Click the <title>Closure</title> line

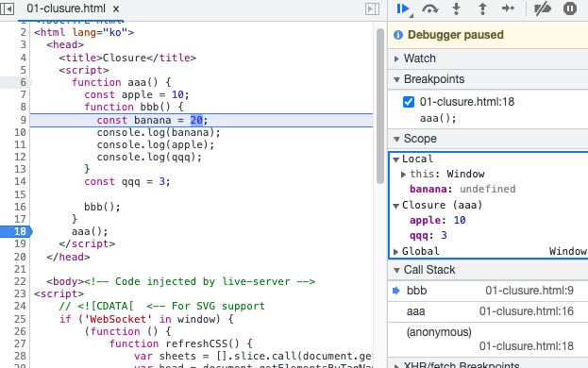(127, 58)
